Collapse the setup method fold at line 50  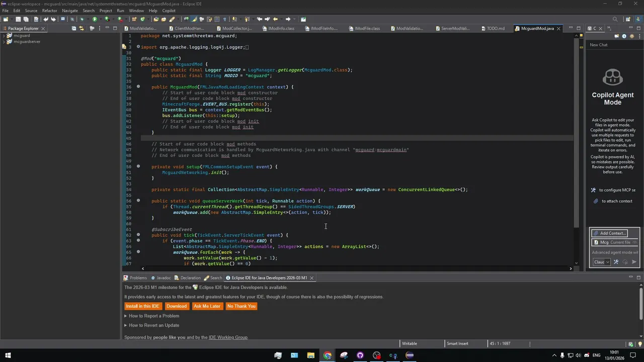pos(138,166)
